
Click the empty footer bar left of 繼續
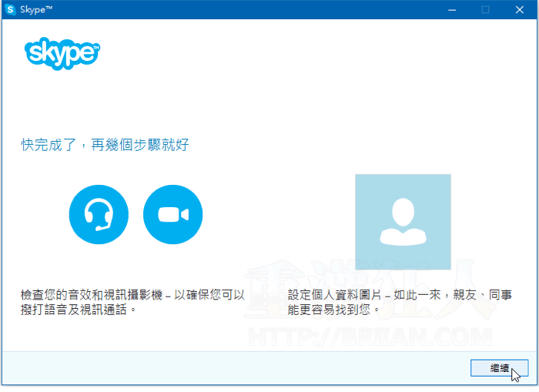click(231, 367)
